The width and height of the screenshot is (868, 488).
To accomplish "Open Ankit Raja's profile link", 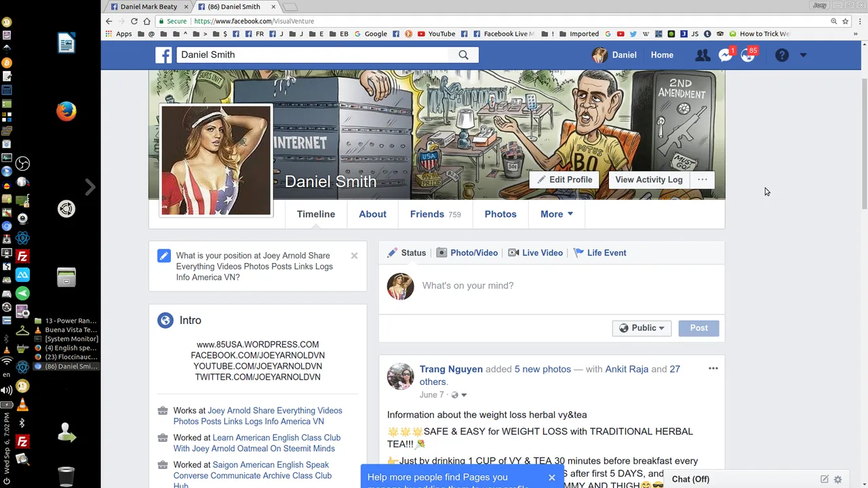I will coord(627,369).
